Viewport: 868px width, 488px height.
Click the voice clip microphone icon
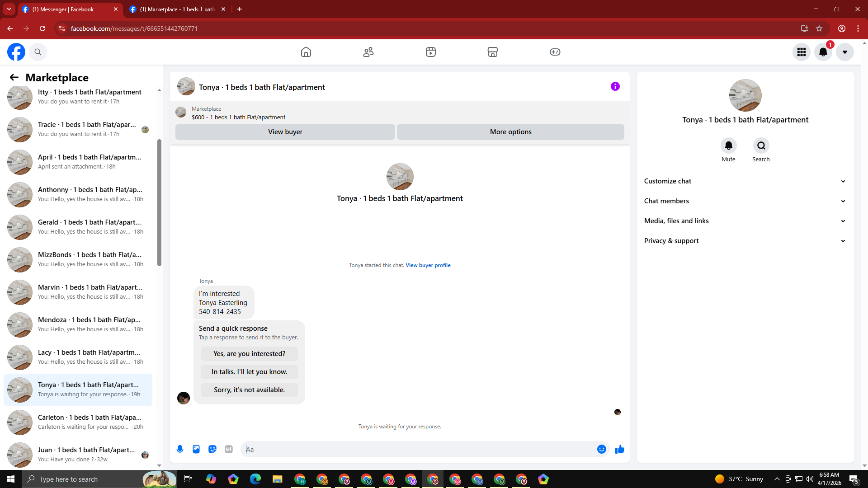point(180,449)
